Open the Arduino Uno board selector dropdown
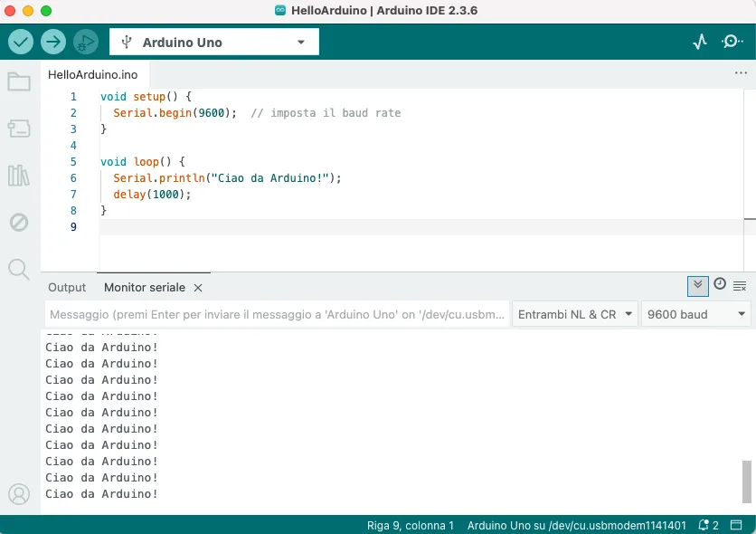Screen dimensions: 756x534 coord(214,42)
